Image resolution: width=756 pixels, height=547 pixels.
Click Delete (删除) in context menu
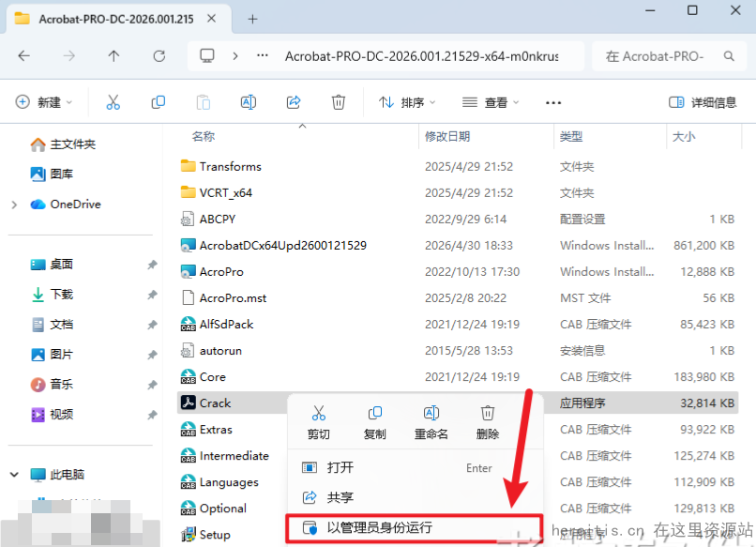pos(488,422)
